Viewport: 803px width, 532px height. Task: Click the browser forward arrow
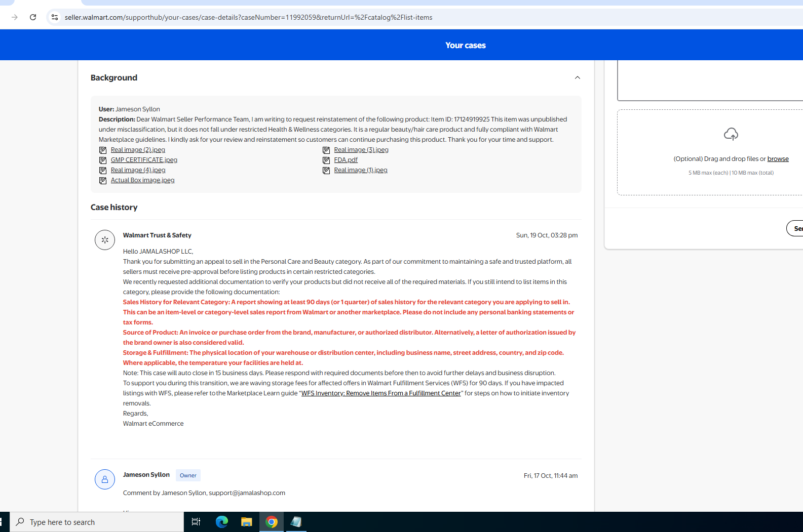click(x=15, y=17)
